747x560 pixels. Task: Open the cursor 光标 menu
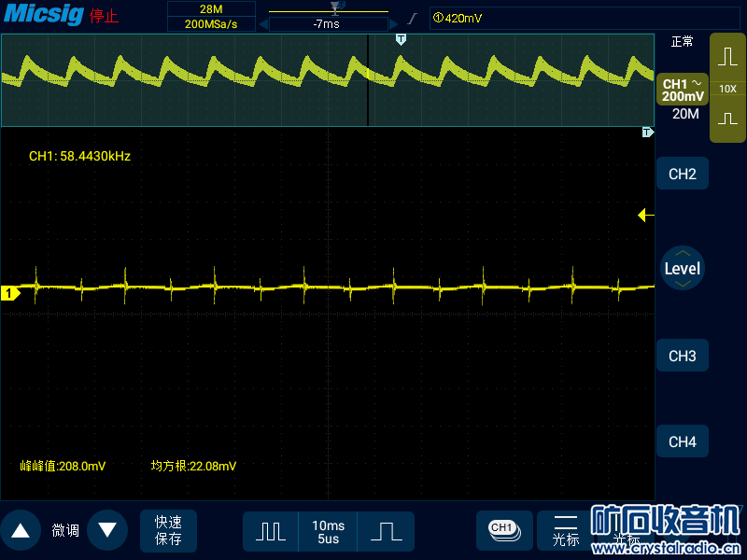[x=566, y=530]
